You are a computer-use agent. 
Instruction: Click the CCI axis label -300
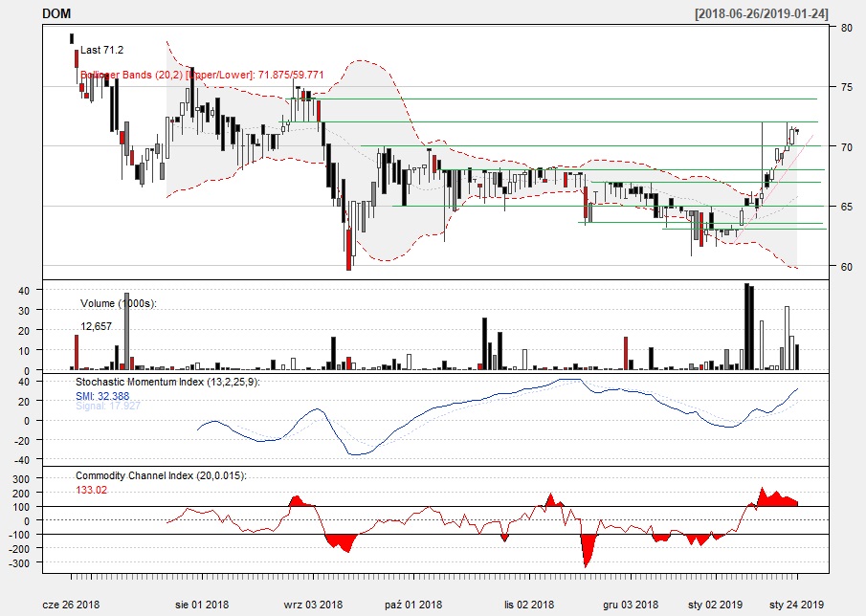point(19,563)
